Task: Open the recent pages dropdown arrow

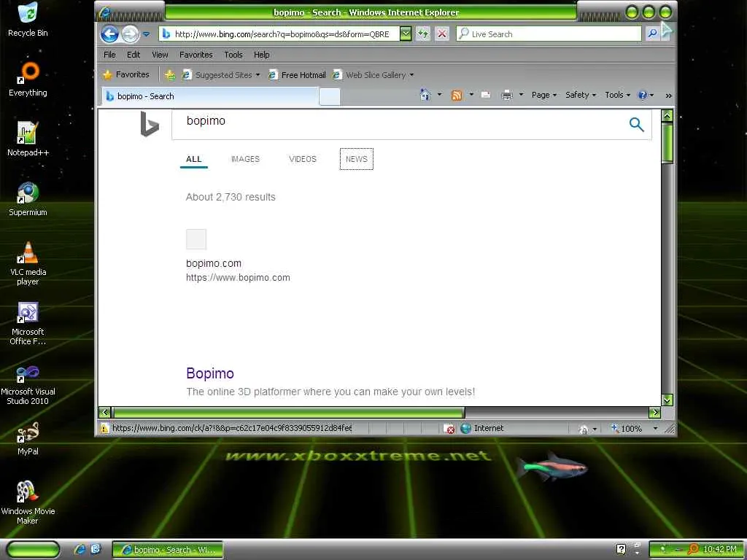Action: [x=146, y=34]
